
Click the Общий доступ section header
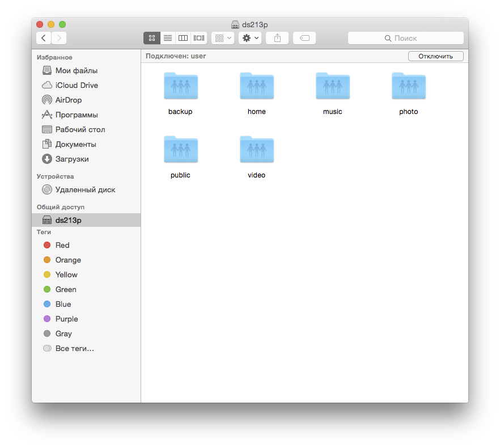61,207
